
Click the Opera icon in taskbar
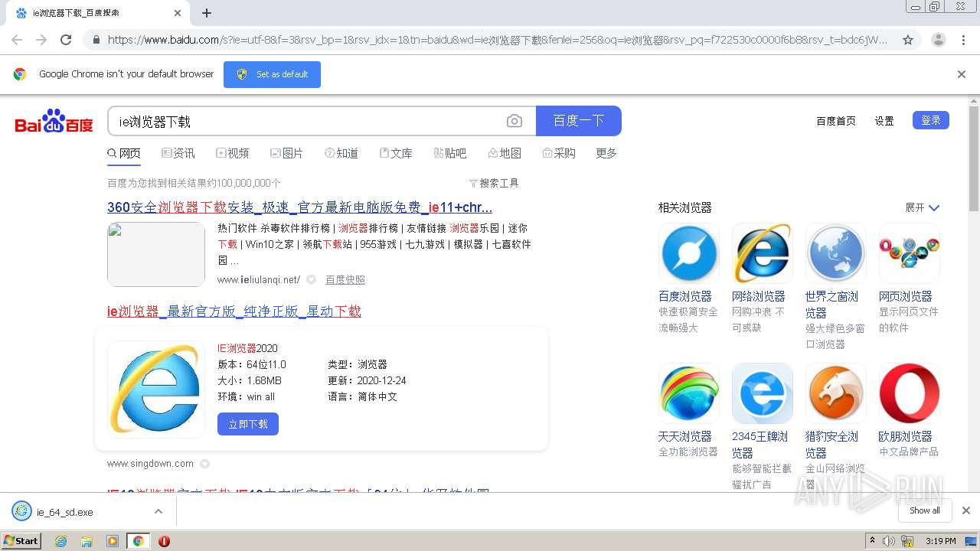(164, 541)
